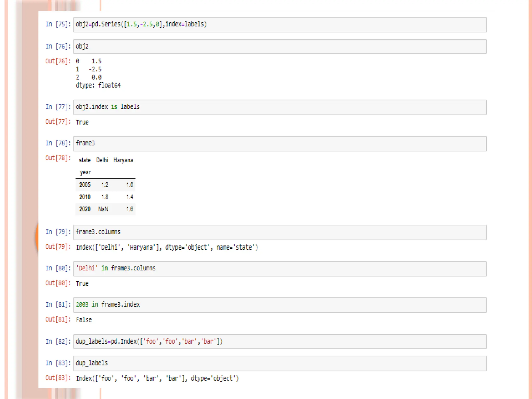Click the frame3.columns code cell
This screenshot has width=532, height=399.
pos(280,232)
